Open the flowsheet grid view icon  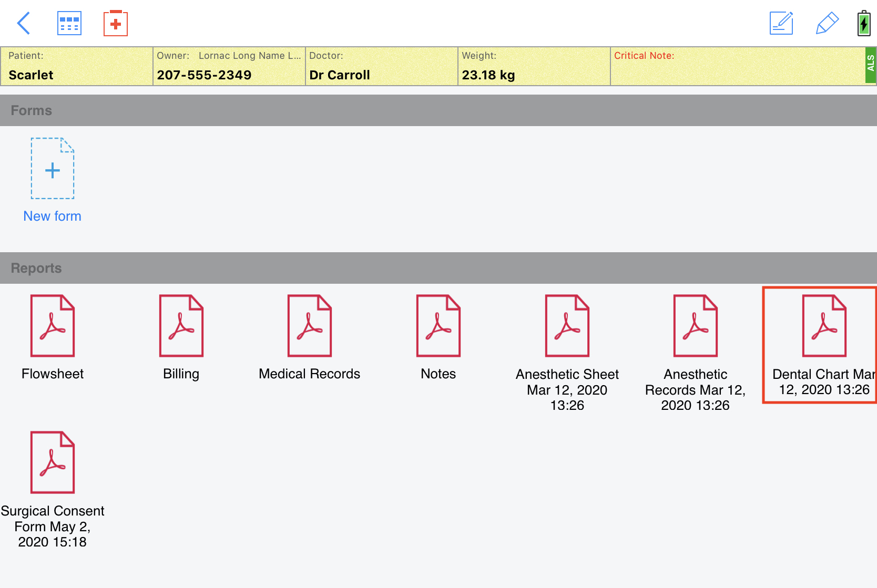pyautogui.click(x=69, y=23)
